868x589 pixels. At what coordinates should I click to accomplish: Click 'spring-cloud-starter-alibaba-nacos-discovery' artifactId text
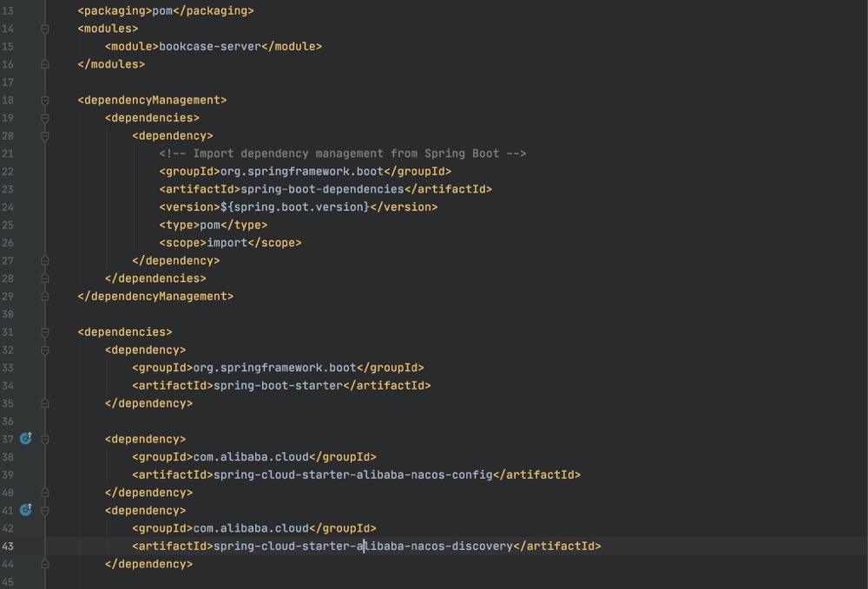(x=363, y=546)
